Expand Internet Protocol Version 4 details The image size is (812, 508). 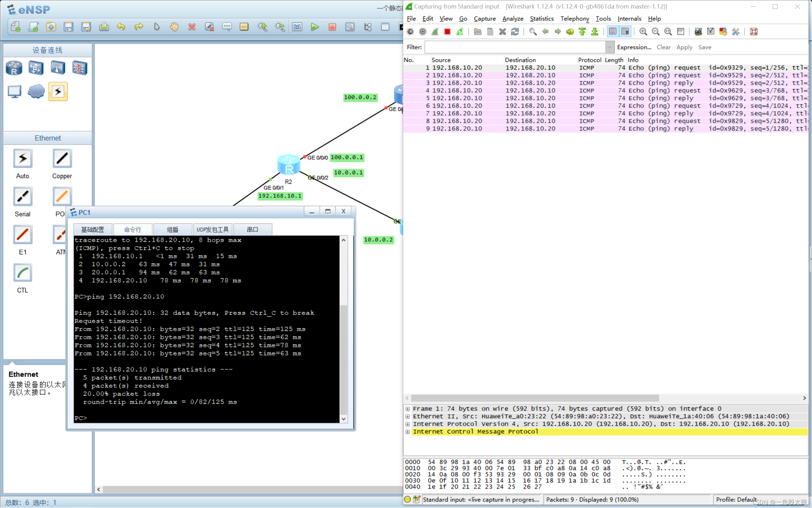(x=407, y=424)
